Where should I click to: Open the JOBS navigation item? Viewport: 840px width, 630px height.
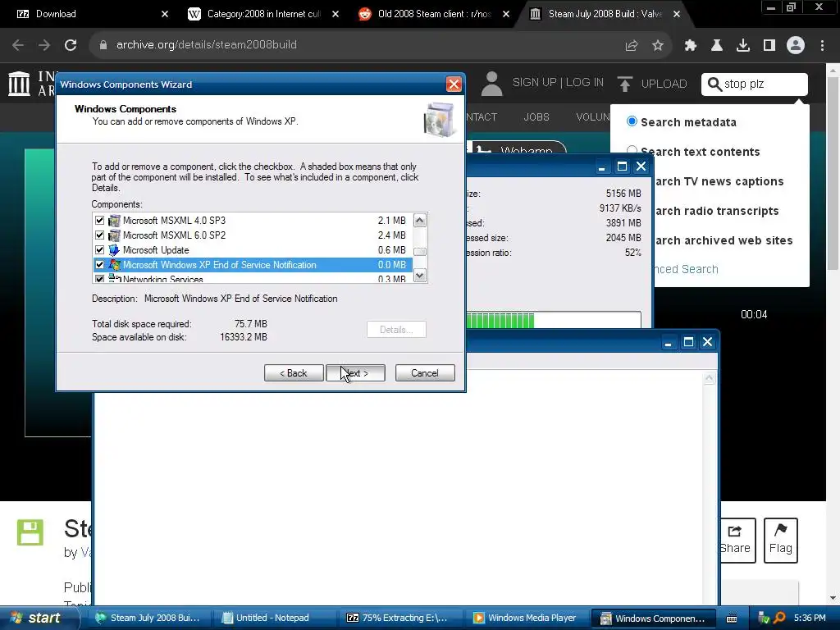(536, 116)
